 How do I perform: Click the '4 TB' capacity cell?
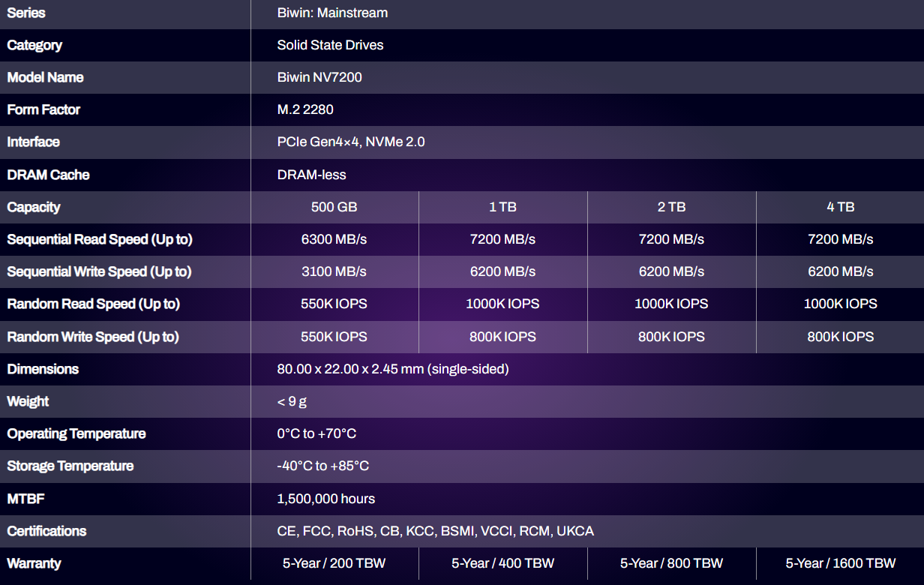pos(840,207)
